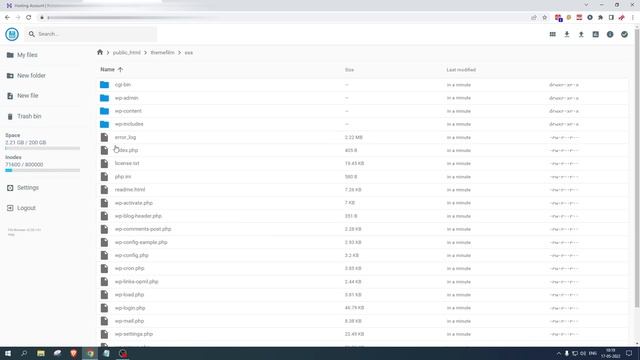The height and width of the screenshot is (360, 640).
Task: Click the select multiple checkmark icon
Action: pyautogui.click(x=624, y=34)
